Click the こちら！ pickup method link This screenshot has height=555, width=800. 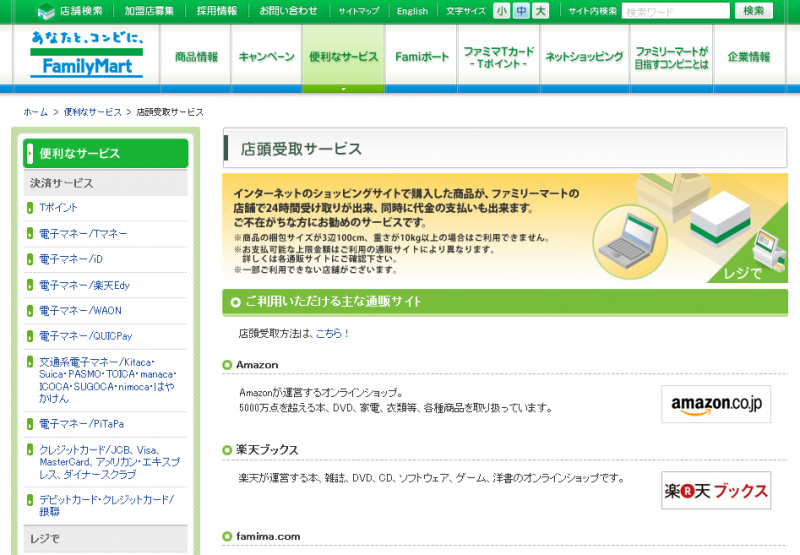pos(332,333)
